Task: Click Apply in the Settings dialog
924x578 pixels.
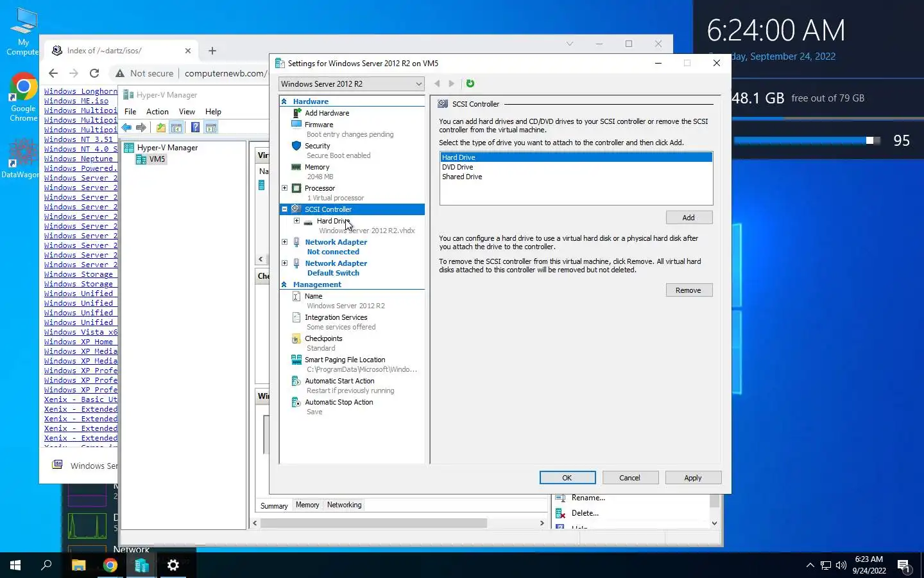Action: (693, 478)
